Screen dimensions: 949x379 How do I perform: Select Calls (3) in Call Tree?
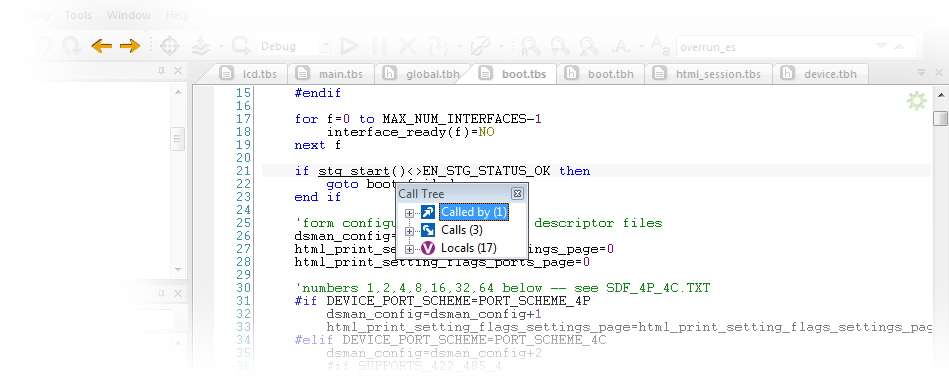pos(462,231)
